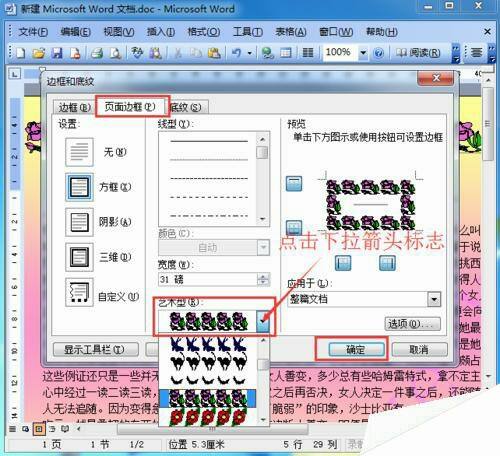
Task: Toggle the right border button in preview
Action: (x=387, y=263)
